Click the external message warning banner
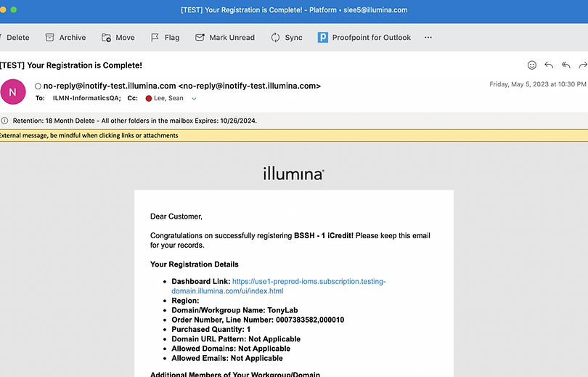 294,135
